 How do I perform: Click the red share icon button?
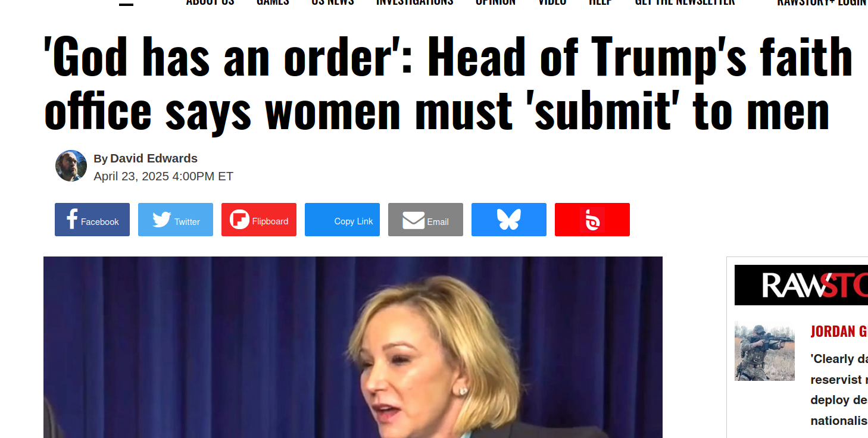pyautogui.click(x=592, y=220)
